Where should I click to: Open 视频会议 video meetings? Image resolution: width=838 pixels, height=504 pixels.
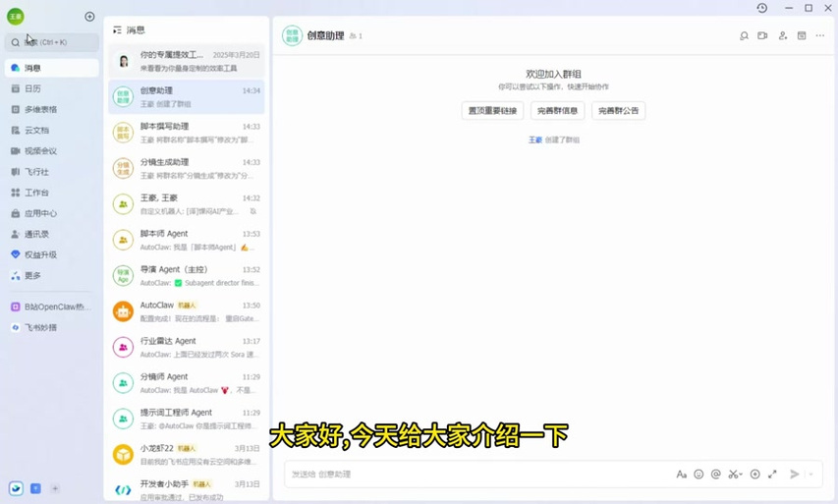point(52,151)
